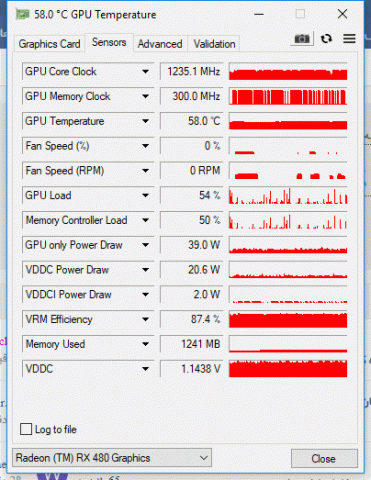Click the 0 RPM value field
371x480 pixels.
191,171
